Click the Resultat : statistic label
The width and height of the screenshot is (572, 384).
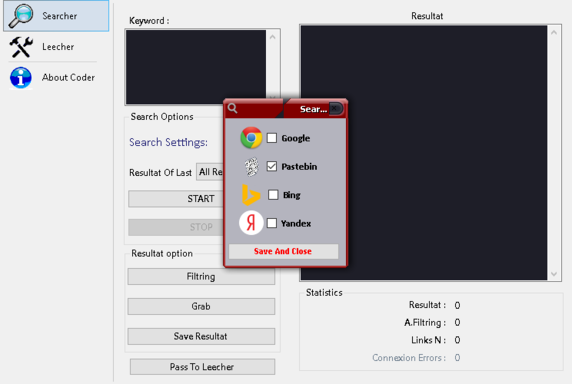pos(427,305)
